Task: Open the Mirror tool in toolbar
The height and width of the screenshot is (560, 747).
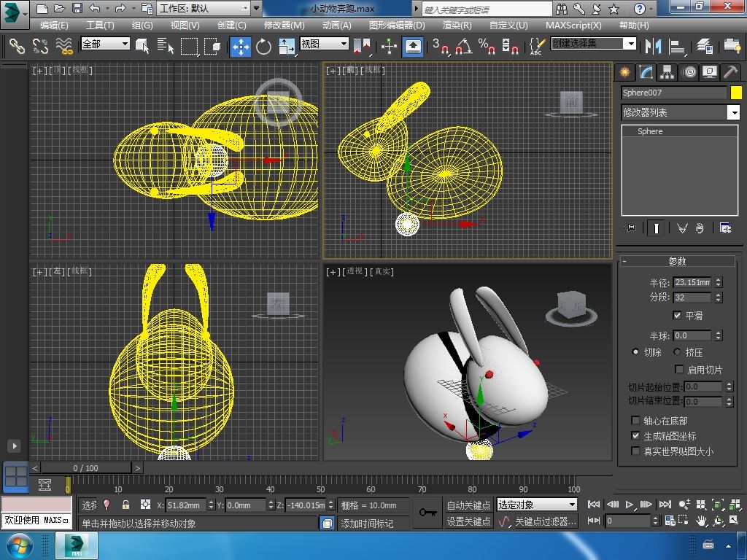Action: [x=651, y=47]
